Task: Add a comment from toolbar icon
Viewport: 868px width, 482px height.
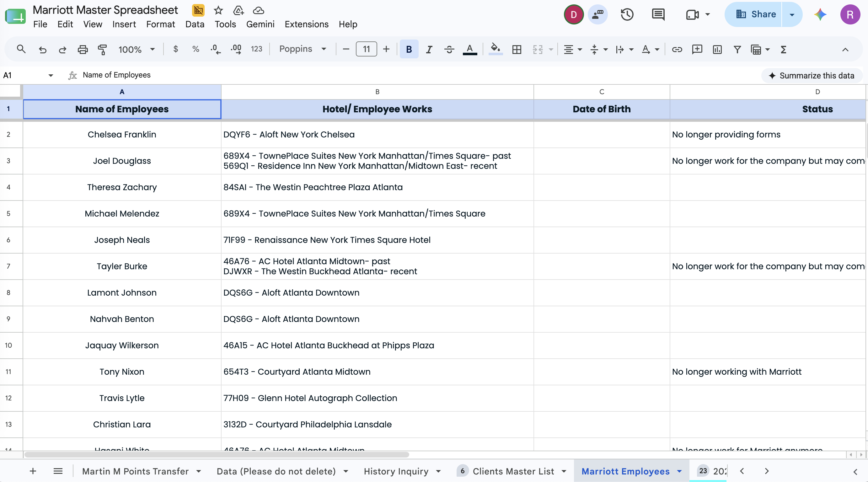Action: pos(697,50)
